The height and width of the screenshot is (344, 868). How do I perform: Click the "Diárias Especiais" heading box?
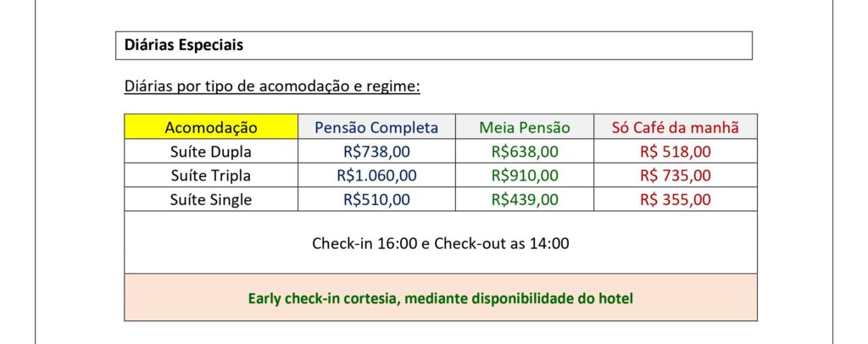coord(433,46)
